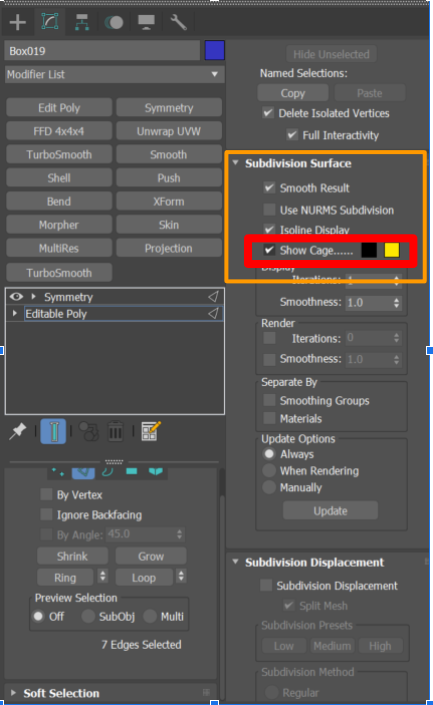This screenshot has width=433, height=705.
Task: Click the Unwrap UVW modifier button
Action: point(169,131)
